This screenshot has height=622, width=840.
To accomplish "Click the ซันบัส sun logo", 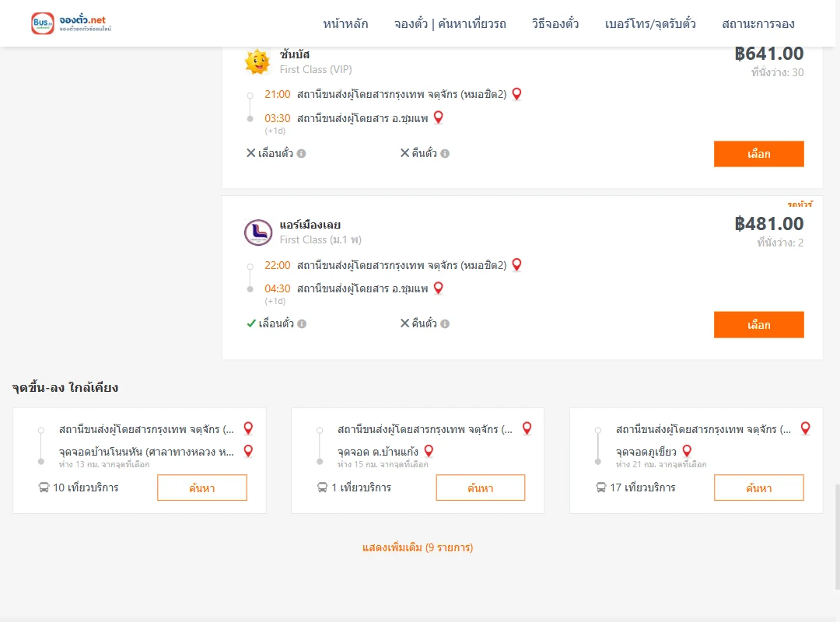I will 257,61.
